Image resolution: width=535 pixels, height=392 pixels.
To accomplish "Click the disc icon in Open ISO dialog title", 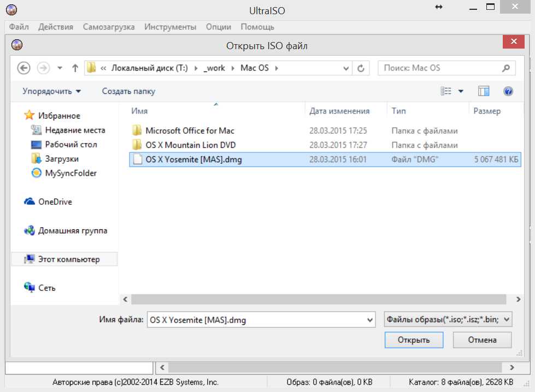I will pyautogui.click(x=17, y=45).
